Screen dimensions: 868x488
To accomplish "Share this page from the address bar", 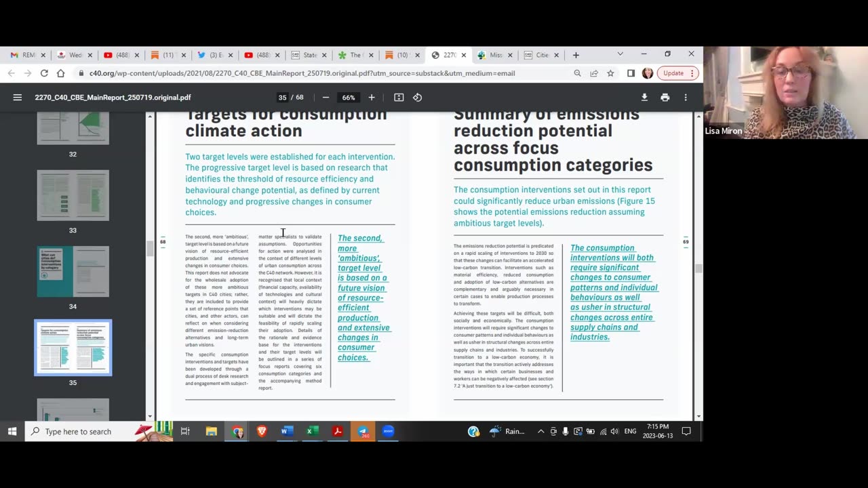I will [594, 73].
